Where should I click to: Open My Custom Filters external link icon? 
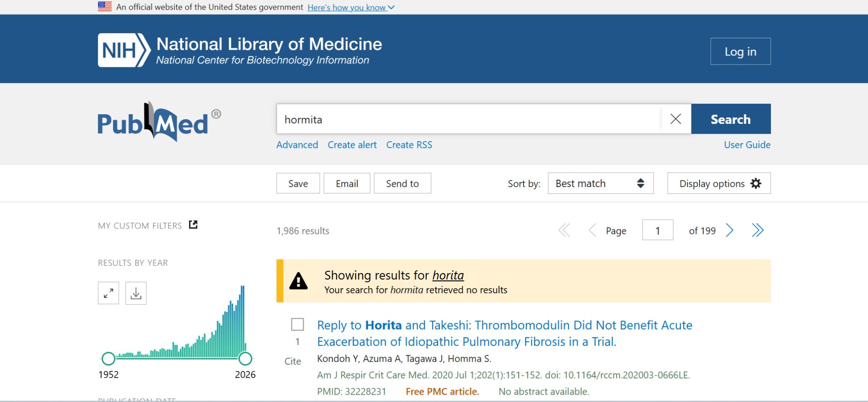point(193,225)
